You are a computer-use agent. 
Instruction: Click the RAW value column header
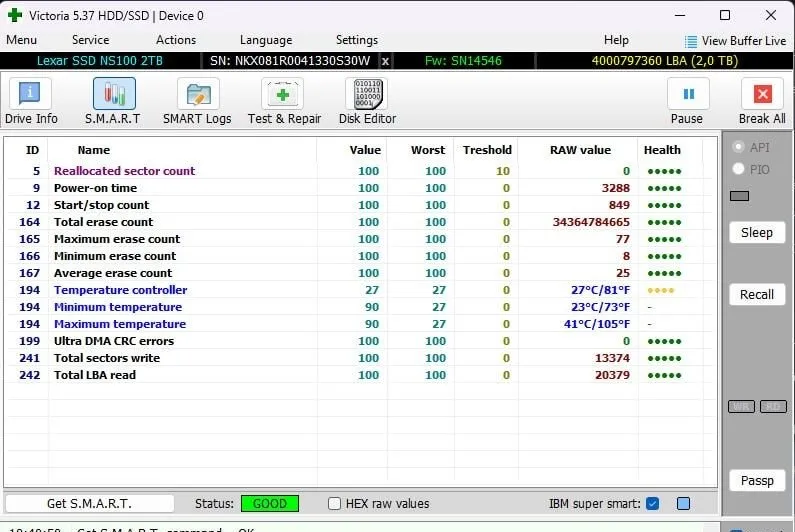click(580, 150)
